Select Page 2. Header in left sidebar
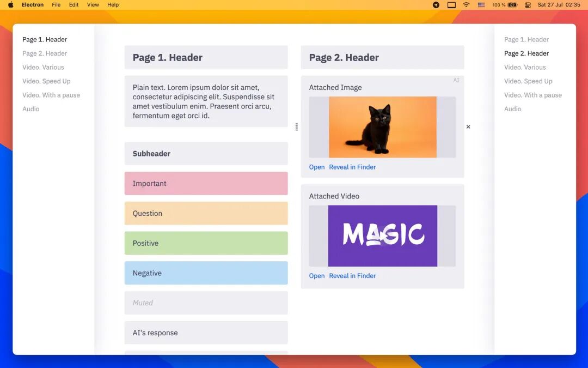Screen dimensions: 588x368 45,53
